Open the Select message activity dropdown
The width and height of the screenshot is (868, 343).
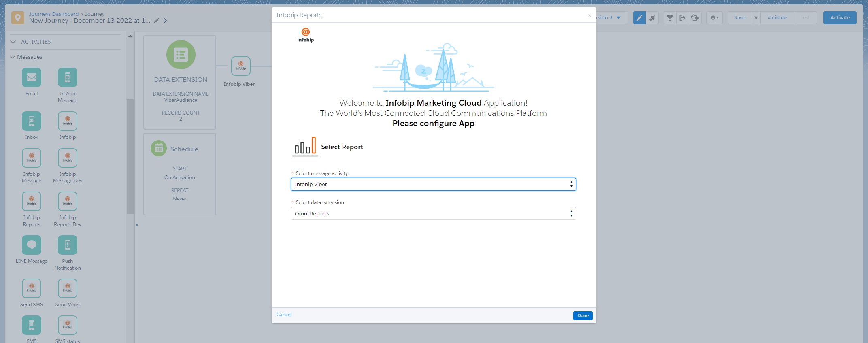coord(433,184)
